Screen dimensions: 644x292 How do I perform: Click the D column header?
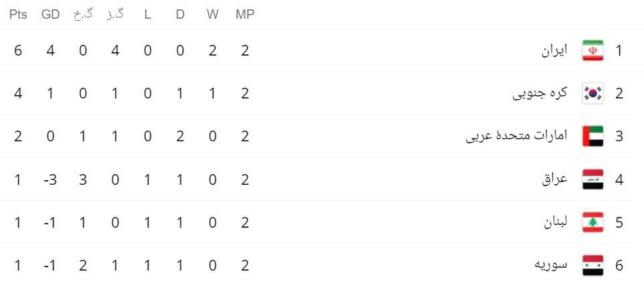[x=180, y=14]
